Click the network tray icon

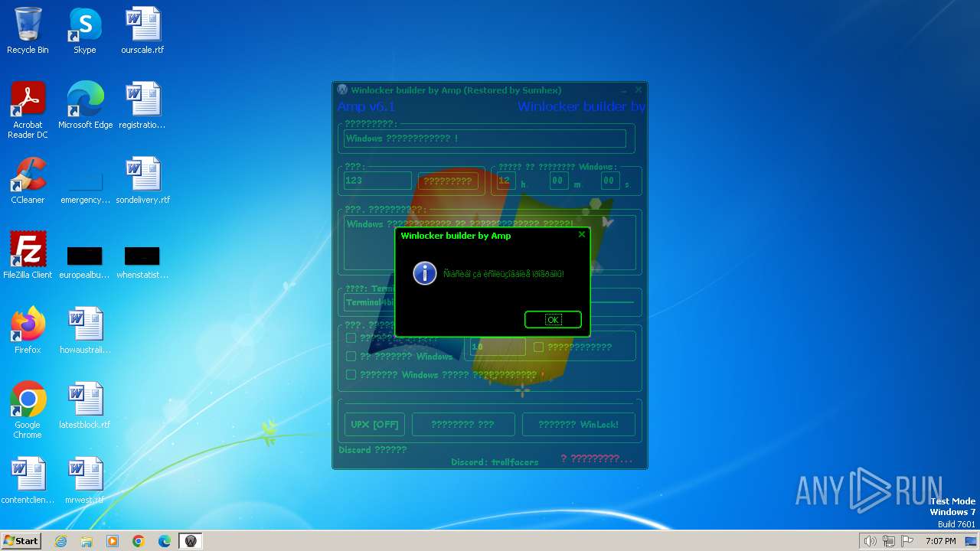click(889, 541)
